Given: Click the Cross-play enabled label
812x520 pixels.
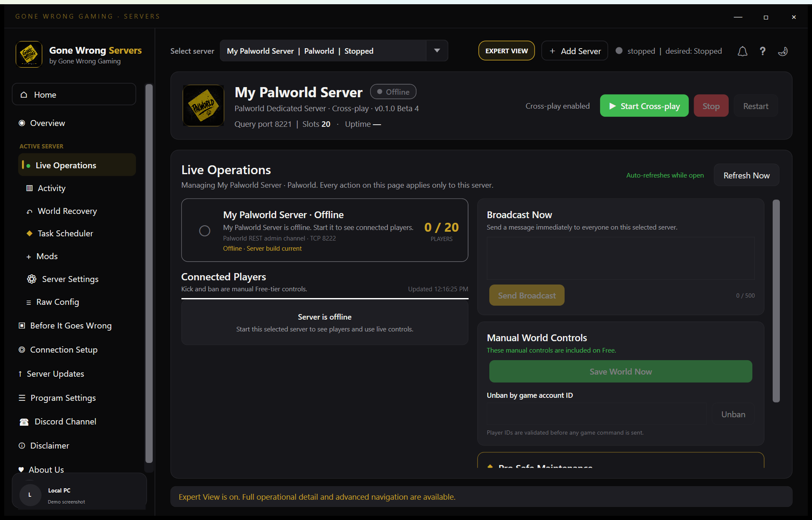Looking at the screenshot, I should 557,106.
